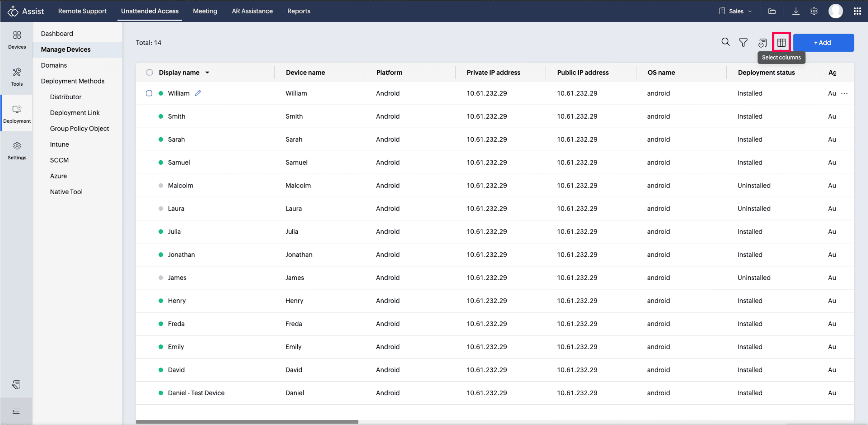Tick the checkbox for William row
The width and height of the screenshot is (868, 425).
click(x=149, y=93)
